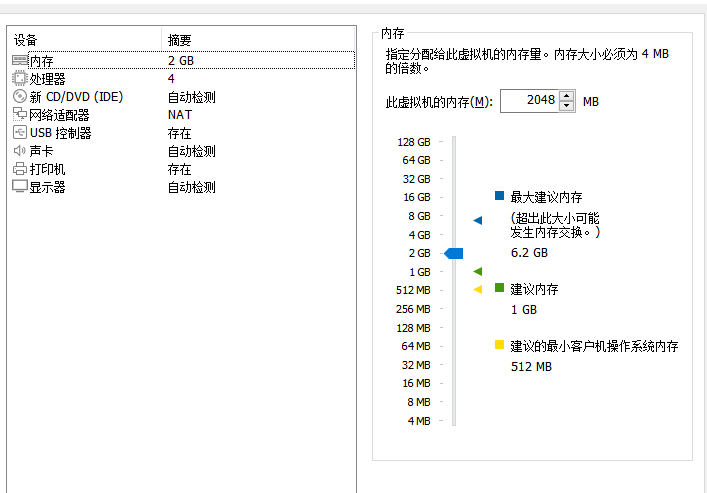Select the 打印机 device row
Image resolution: width=707 pixels, height=493 pixels.
(181, 169)
